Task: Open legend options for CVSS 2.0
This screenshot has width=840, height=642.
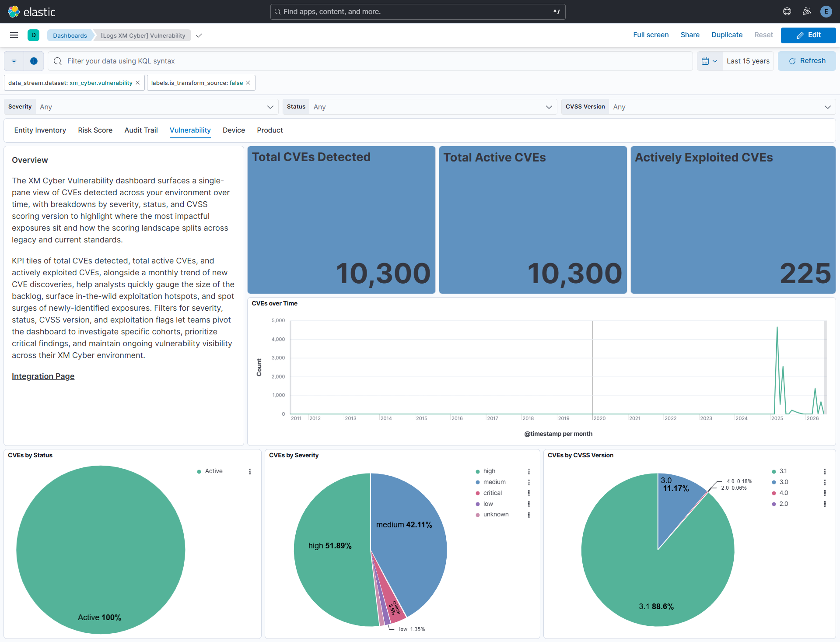Action: point(825,504)
